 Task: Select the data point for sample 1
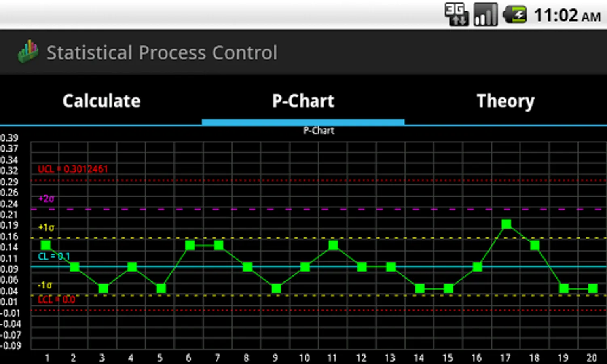(46, 245)
